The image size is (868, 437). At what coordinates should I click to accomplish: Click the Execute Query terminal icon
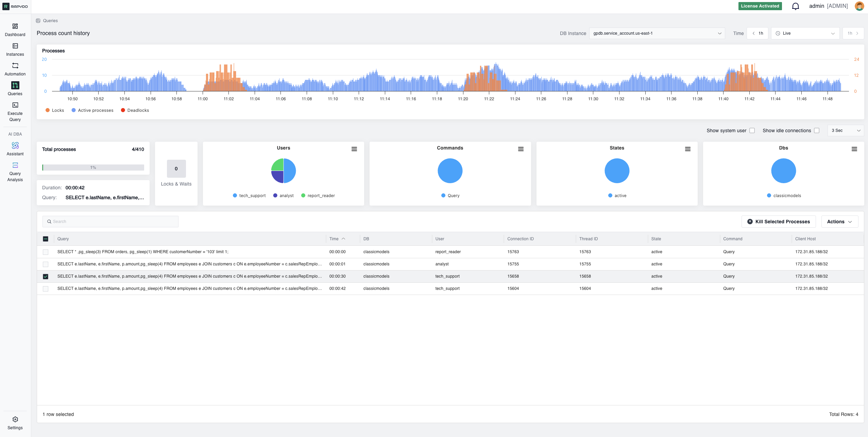pyautogui.click(x=15, y=105)
